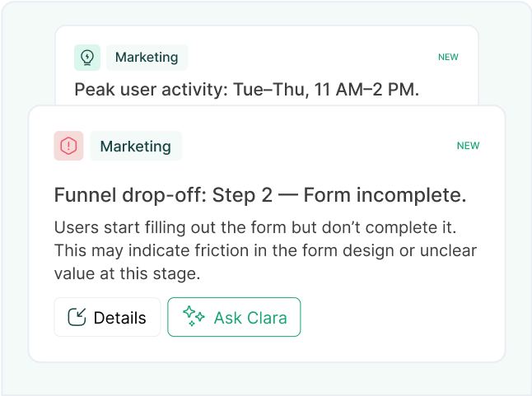Click the paragraph about users not completing the form
532x396 pixels.
pyautogui.click(x=265, y=250)
